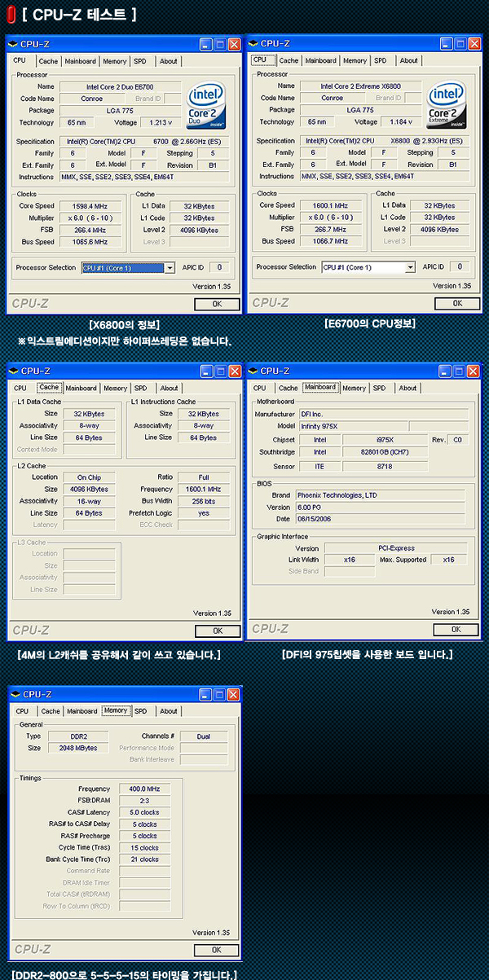Screen dimensions: 489x980
Task: Click the '400.0 MHz' memory frequency value
Action: (x=143, y=789)
